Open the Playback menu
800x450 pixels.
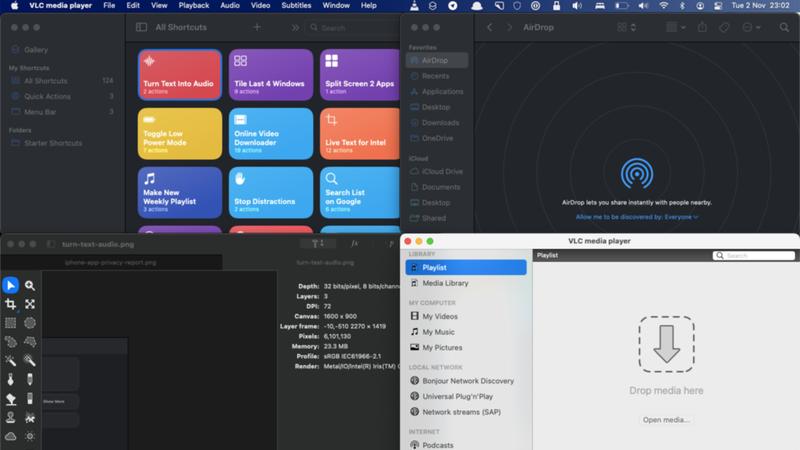pos(194,6)
